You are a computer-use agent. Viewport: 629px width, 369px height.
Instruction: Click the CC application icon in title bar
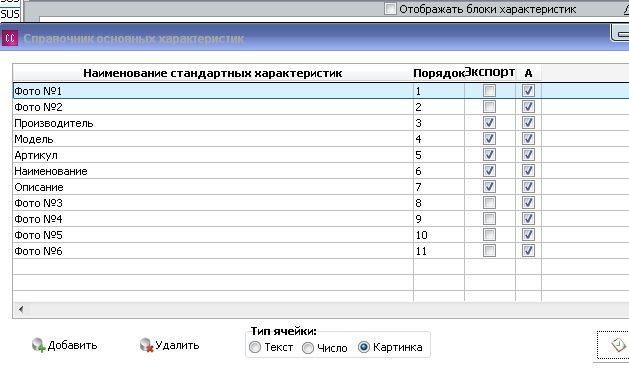click(10, 39)
